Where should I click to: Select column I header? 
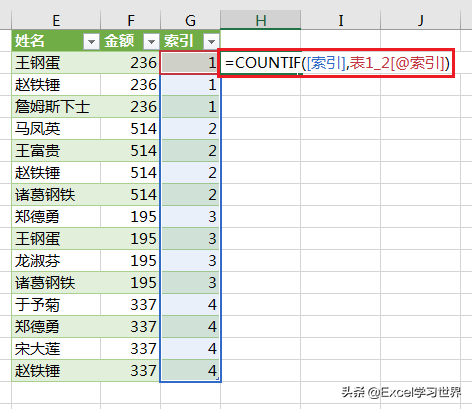click(340, 20)
